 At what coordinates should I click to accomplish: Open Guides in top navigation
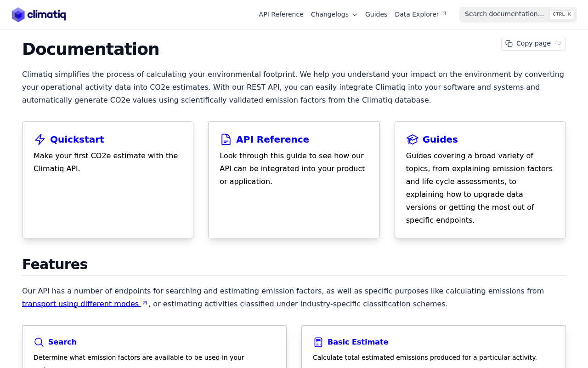(x=376, y=14)
